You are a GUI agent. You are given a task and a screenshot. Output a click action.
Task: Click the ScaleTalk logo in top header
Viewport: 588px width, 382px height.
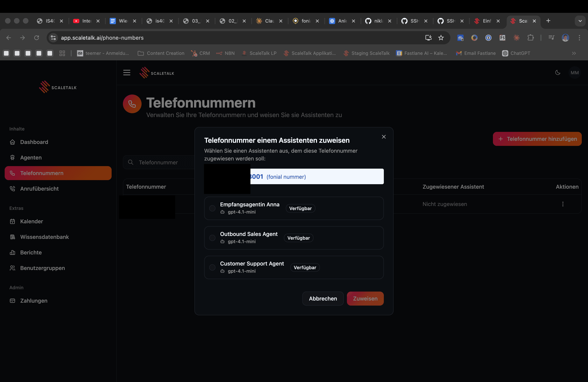point(157,73)
